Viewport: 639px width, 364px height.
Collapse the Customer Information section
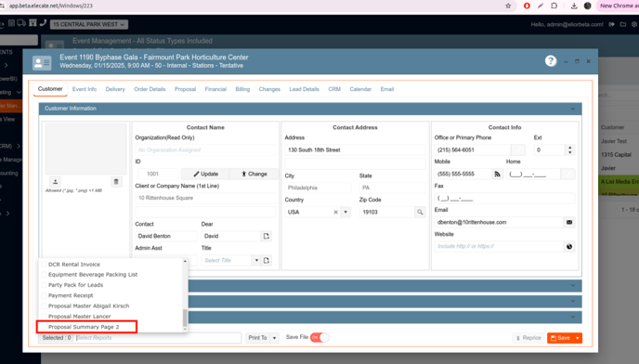tap(573, 109)
